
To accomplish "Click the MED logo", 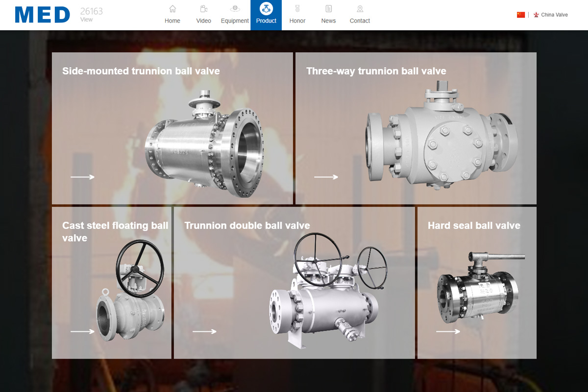I will pyautogui.click(x=43, y=15).
